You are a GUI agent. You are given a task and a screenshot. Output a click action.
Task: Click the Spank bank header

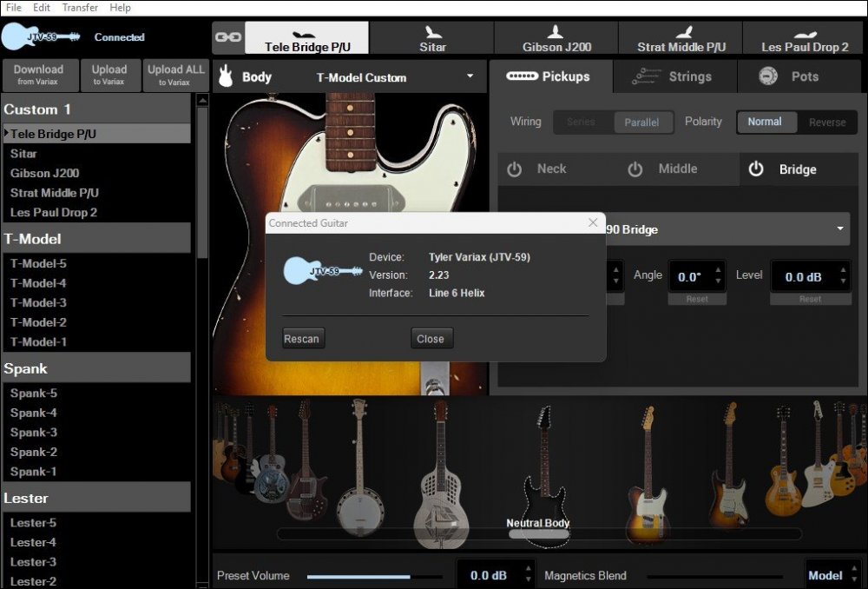[97, 368]
